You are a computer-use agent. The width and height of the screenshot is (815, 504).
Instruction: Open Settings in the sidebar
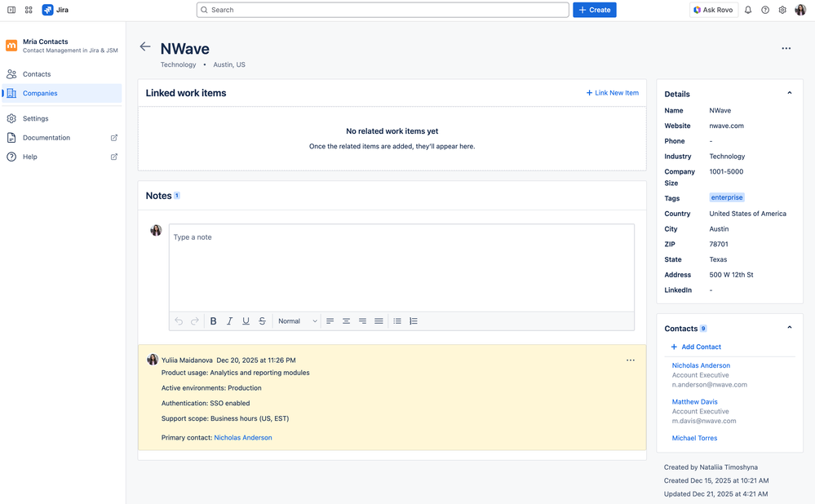pyautogui.click(x=62, y=118)
